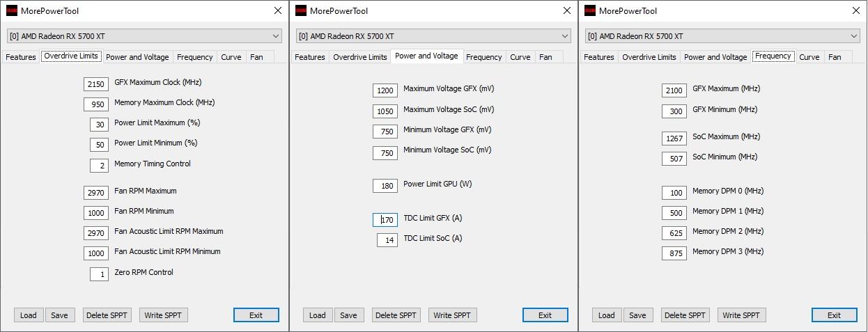Click TDC Limit SoC field
This screenshot has height=332, width=868.
(x=387, y=240)
